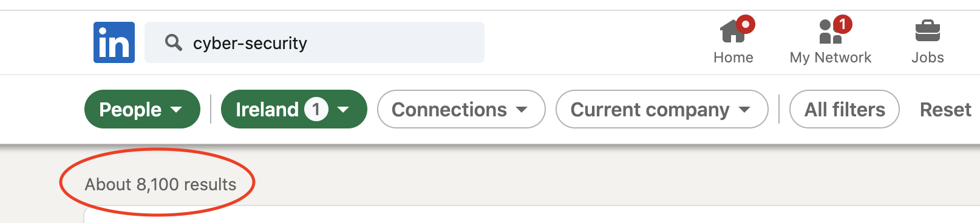
Task: Go to the Jobs tab label
Action: (x=928, y=58)
